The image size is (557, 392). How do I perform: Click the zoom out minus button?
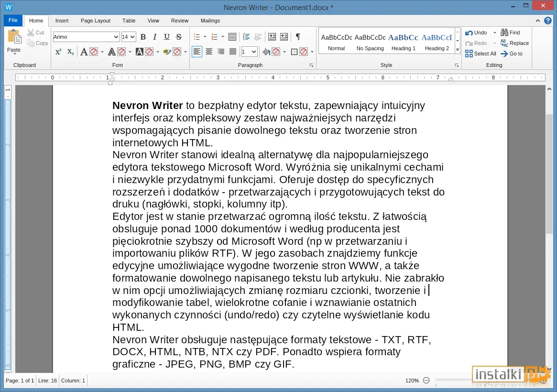pos(426,380)
